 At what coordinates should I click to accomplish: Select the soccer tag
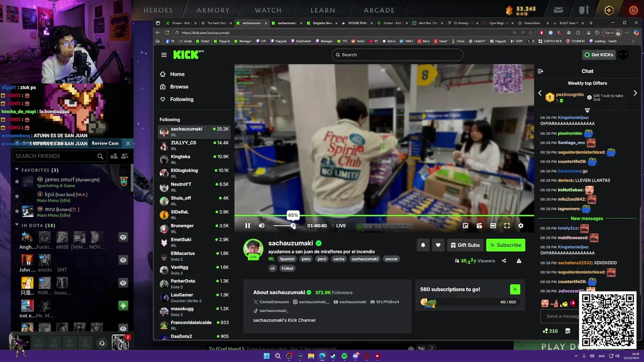(x=391, y=259)
